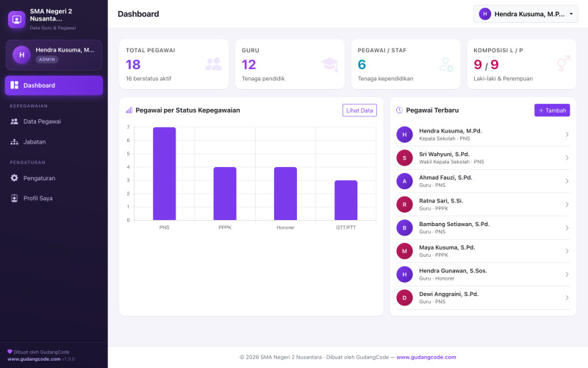Screen dimensions: 588x368
Task: Click the PNS bar in chart
Action: pyautogui.click(x=164, y=174)
